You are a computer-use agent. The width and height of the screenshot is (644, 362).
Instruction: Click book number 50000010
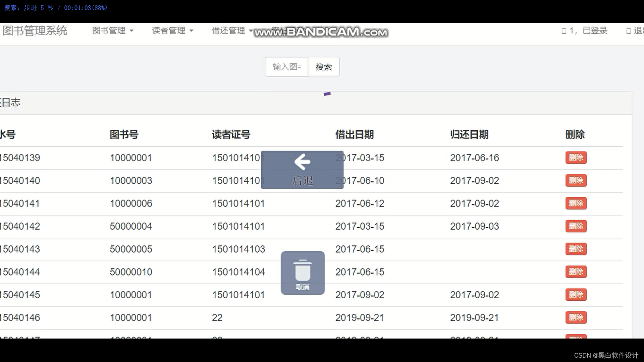click(131, 272)
